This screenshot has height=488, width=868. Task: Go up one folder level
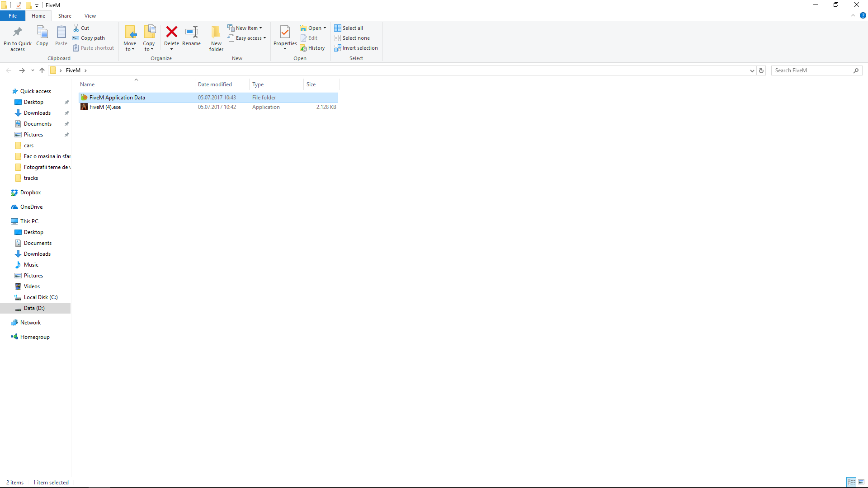(42, 70)
